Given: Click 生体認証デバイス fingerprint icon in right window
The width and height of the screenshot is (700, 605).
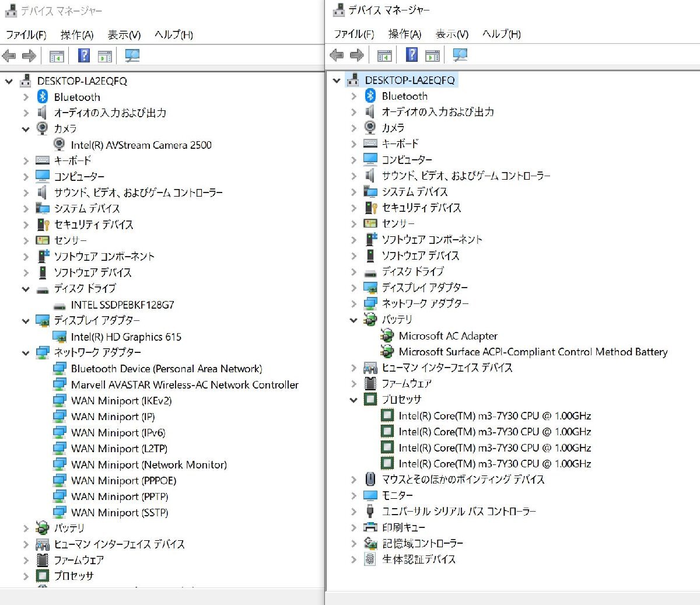Looking at the screenshot, I should pos(370,559).
